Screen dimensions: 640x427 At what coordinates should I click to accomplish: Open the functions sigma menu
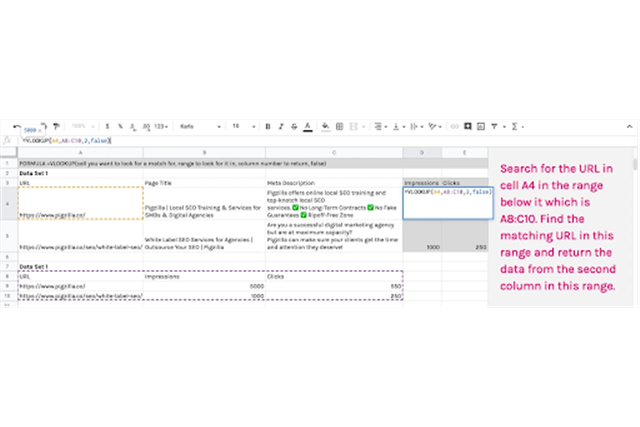tap(514, 127)
